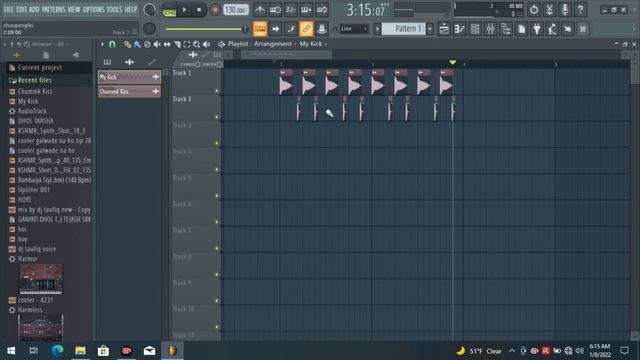Open the OPTIONS menu
Screen dimensions: 640x360
(x=93, y=9)
